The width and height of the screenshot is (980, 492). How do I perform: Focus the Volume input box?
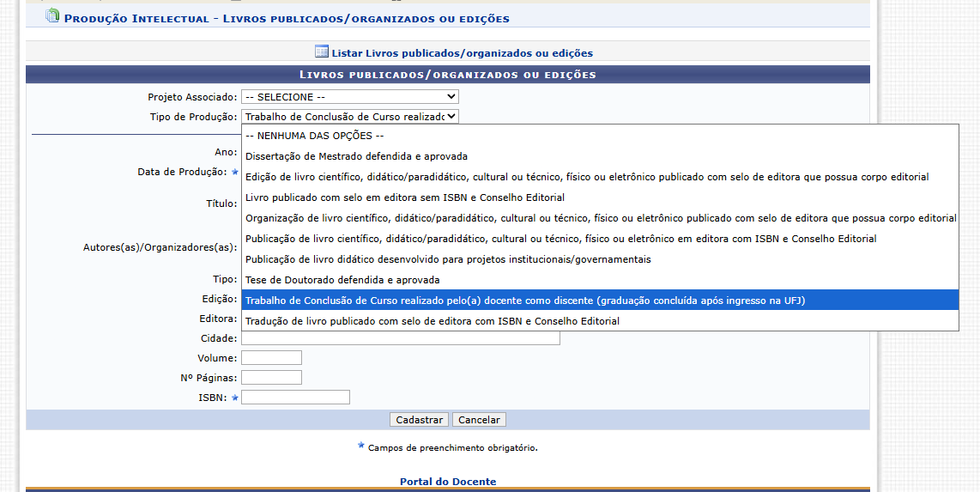[271, 357]
